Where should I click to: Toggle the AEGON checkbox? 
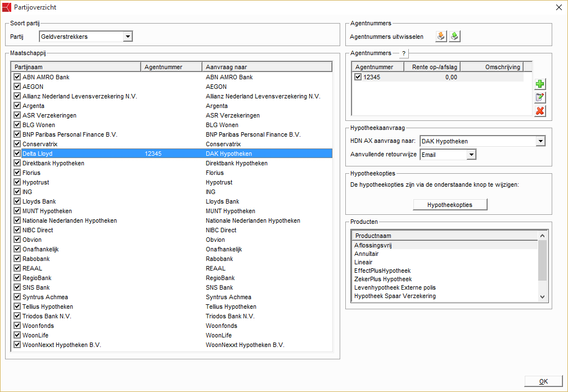17,87
